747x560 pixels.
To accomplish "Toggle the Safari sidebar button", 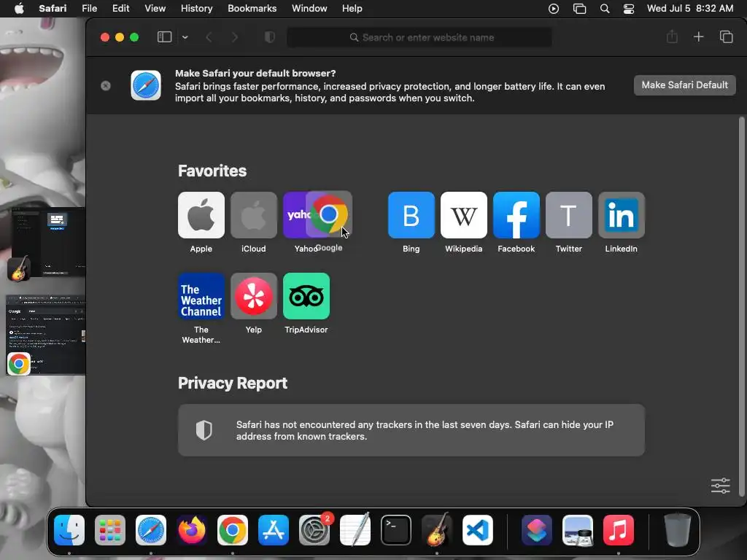I will (x=164, y=37).
